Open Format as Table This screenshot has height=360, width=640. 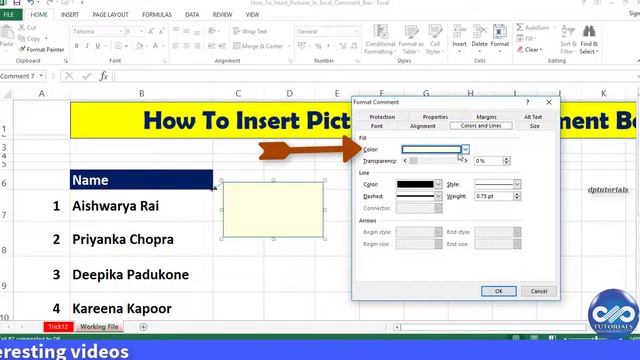[411, 40]
